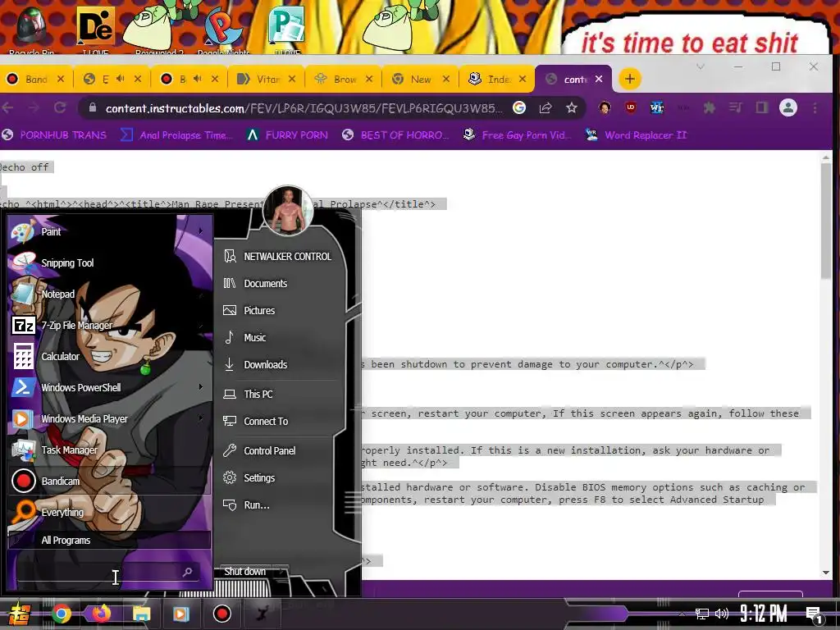Open the Word Replacer II bookmark
Screen dimensions: 840x630
[636, 135]
